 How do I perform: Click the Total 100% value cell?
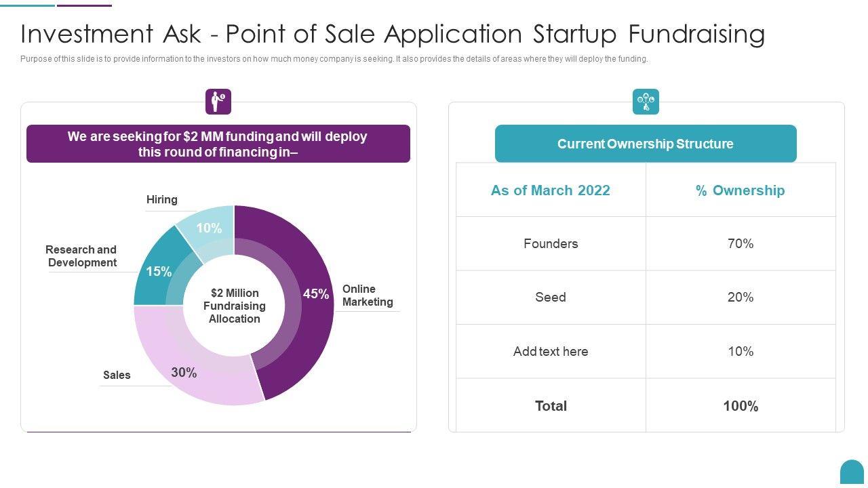pyautogui.click(x=741, y=406)
